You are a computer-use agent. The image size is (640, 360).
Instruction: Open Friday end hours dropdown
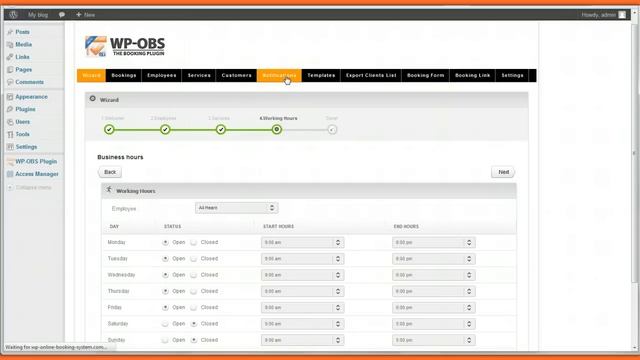pyautogui.click(x=433, y=307)
